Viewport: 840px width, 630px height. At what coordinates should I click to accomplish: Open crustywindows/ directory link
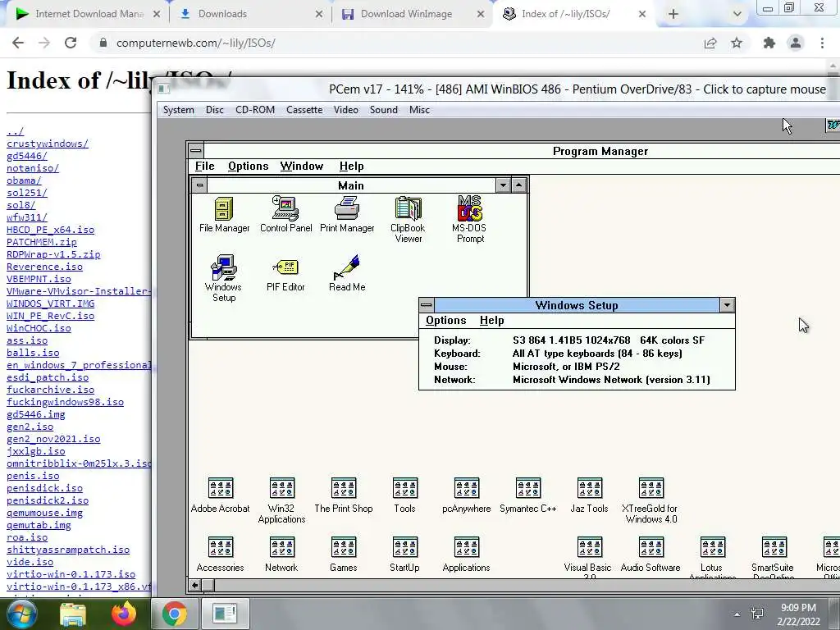[x=47, y=144]
